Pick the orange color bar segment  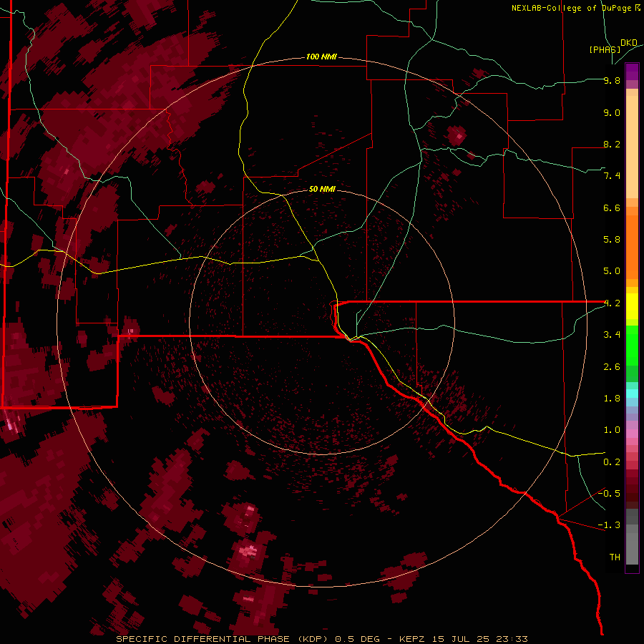[x=632, y=248]
